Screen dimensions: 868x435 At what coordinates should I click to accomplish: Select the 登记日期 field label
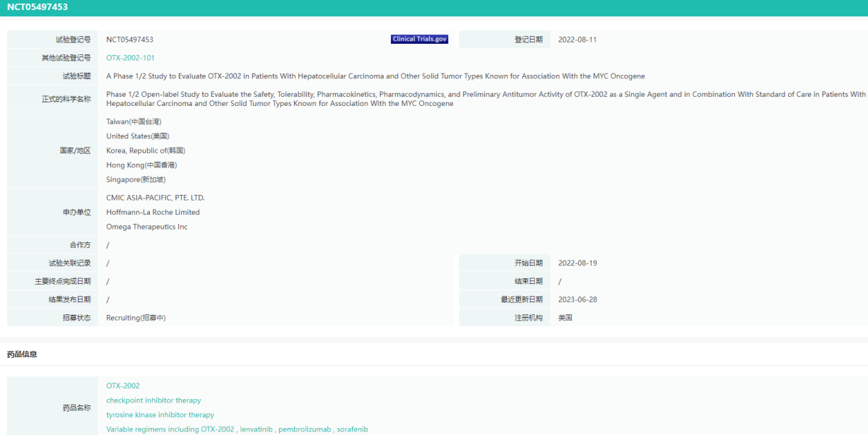click(529, 40)
